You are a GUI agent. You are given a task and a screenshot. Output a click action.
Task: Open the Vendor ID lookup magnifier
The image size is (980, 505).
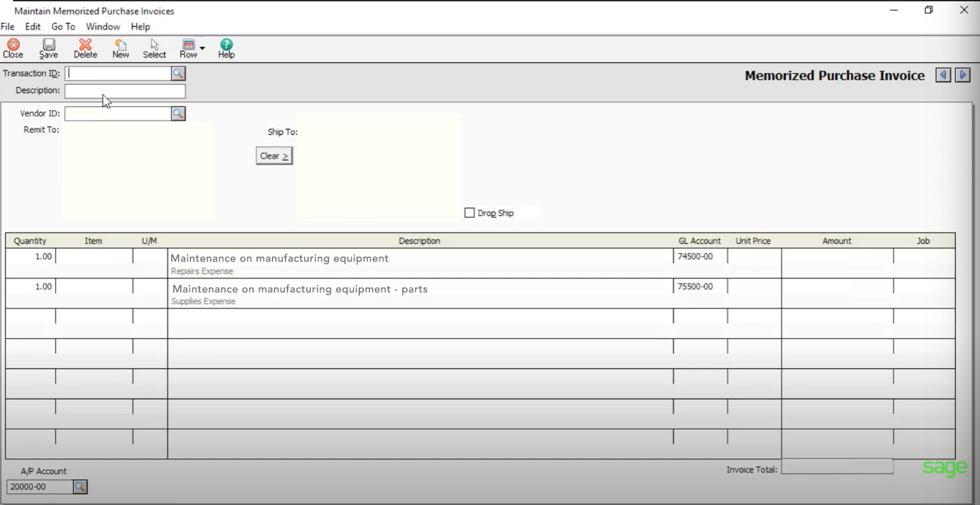[179, 113]
